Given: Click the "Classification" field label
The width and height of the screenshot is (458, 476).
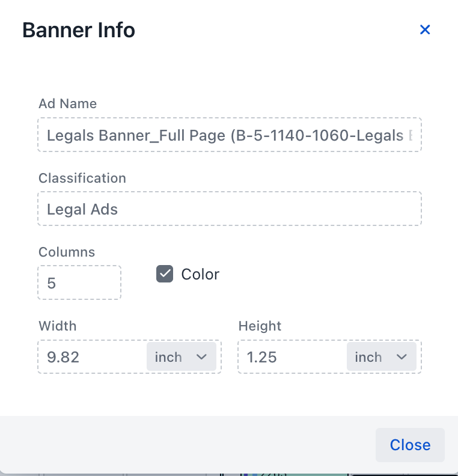Looking at the screenshot, I should (82, 178).
